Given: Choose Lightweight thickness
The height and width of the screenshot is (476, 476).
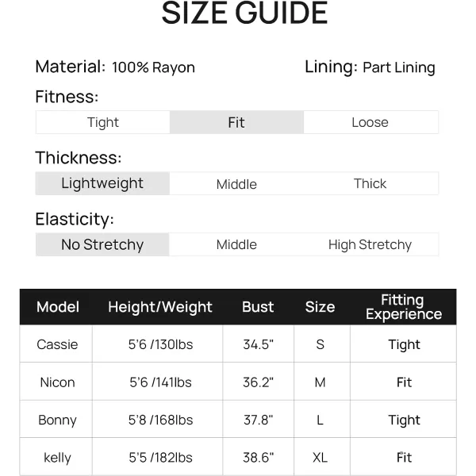Looking at the screenshot, I should (102, 183).
